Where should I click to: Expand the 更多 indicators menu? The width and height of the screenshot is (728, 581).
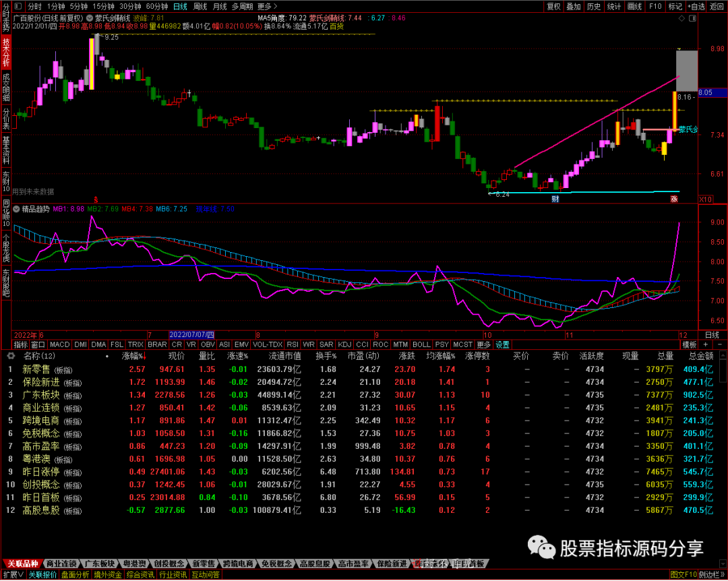(483, 344)
